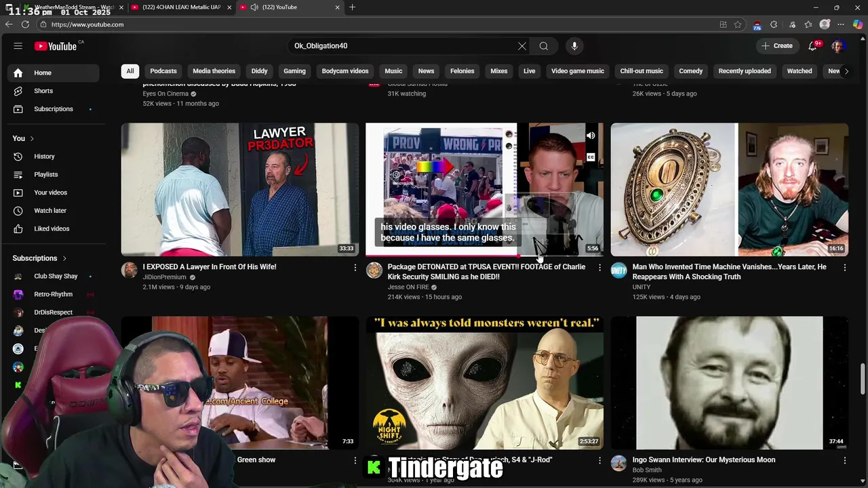
Task: Reload the page in the browser
Action: click(25, 24)
